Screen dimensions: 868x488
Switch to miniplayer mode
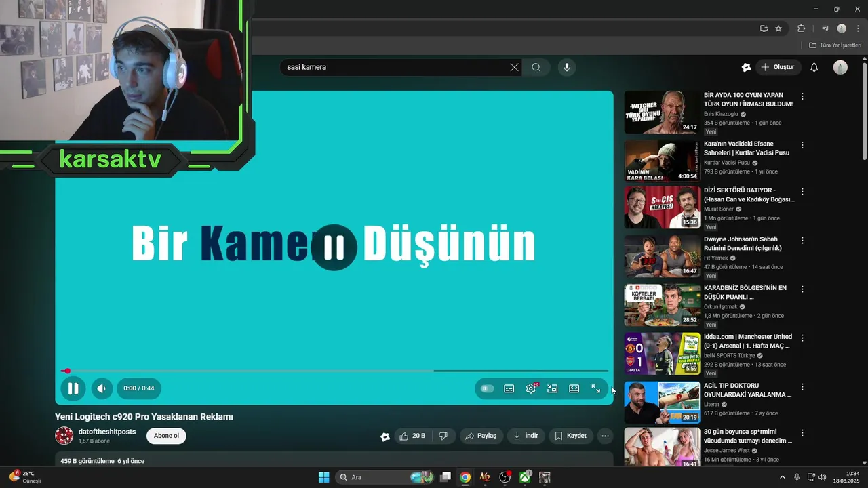coord(553,388)
